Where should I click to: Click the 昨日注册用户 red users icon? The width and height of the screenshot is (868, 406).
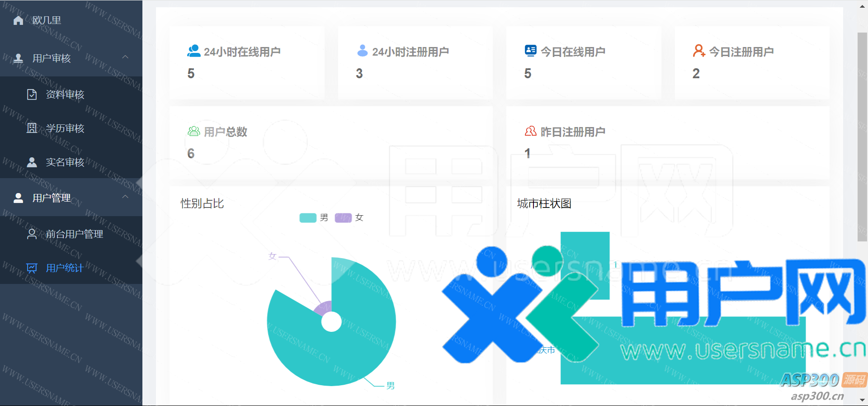[531, 131]
